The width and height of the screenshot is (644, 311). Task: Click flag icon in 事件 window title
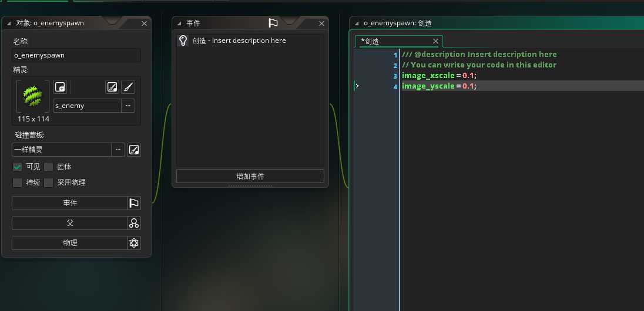pyautogui.click(x=273, y=23)
